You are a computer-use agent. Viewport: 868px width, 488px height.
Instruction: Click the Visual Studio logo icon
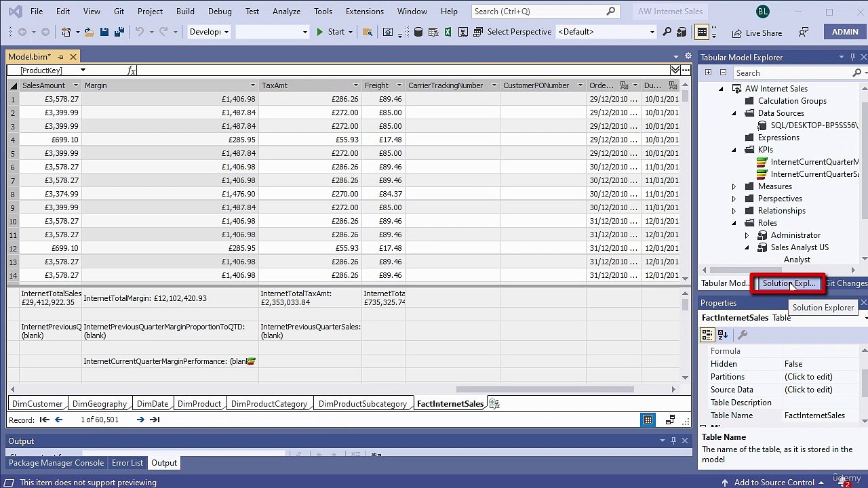[14, 12]
